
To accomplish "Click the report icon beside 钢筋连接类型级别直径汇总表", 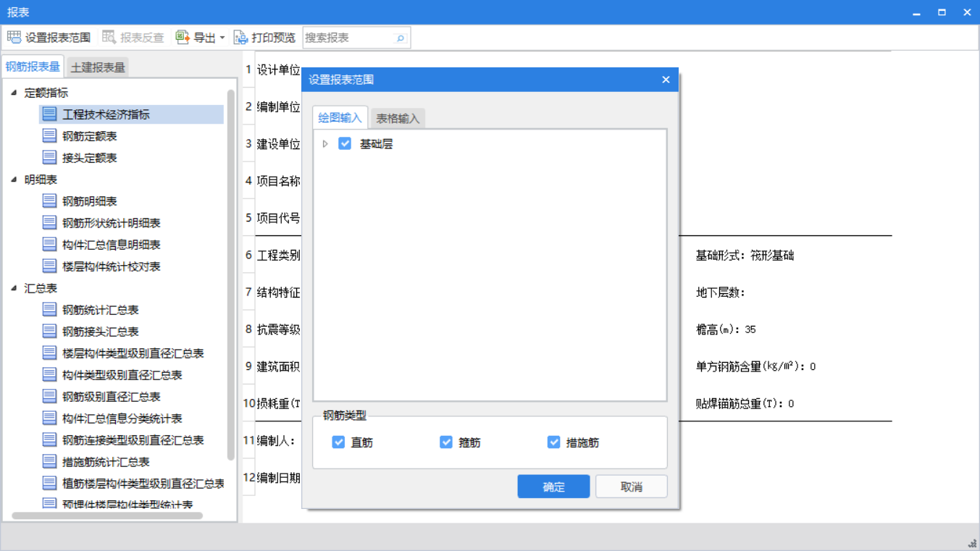I will pos(49,439).
